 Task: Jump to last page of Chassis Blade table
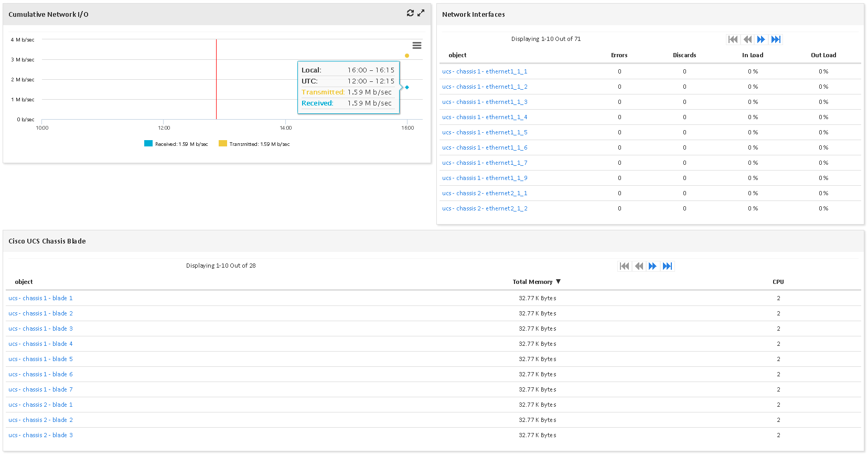point(667,266)
